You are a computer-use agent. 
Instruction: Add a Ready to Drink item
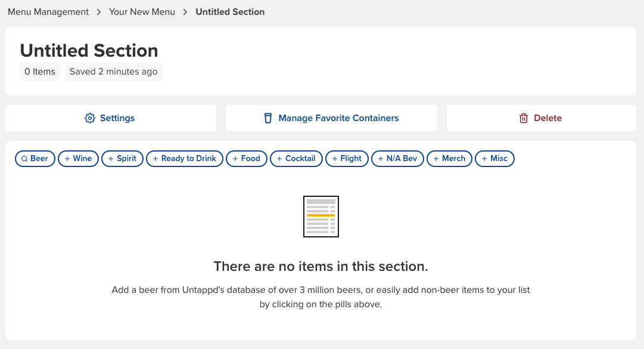pyautogui.click(x=185, y=159)
